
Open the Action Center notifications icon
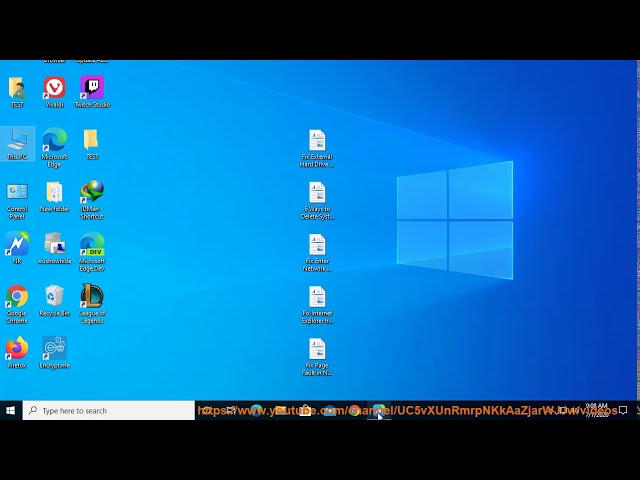pos(623,410)
